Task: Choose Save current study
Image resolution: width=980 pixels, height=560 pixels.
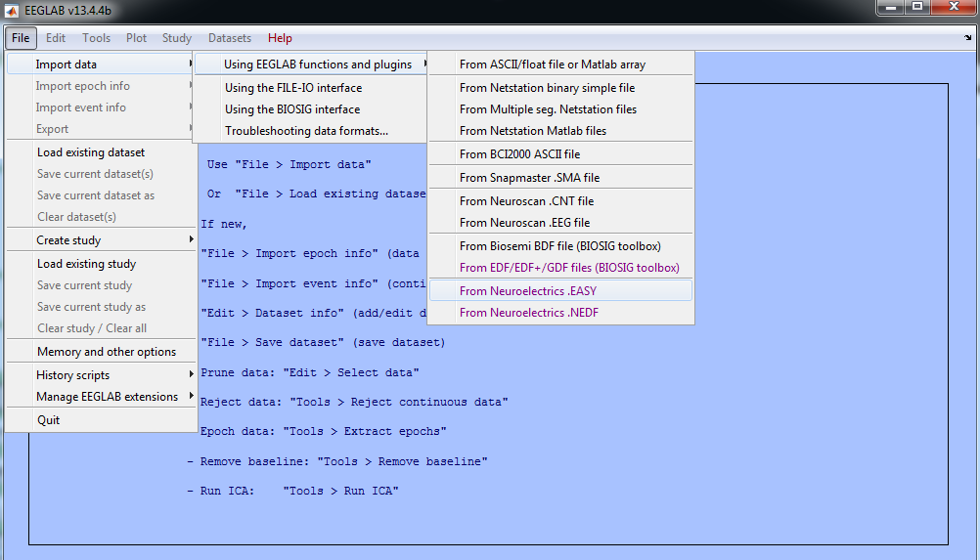Action: [x=102, y=285]
